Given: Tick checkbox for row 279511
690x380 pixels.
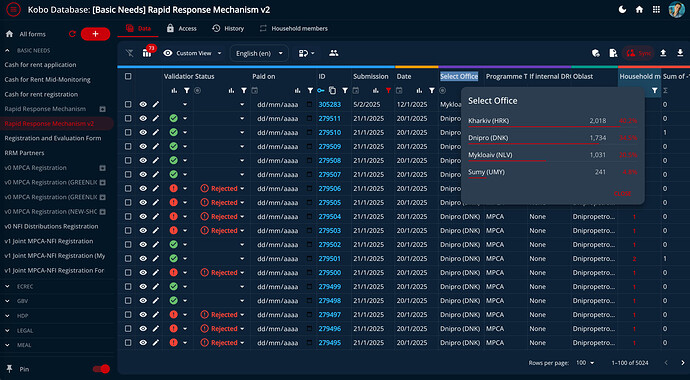Looking at the screenshot, I should pos(128,119).
